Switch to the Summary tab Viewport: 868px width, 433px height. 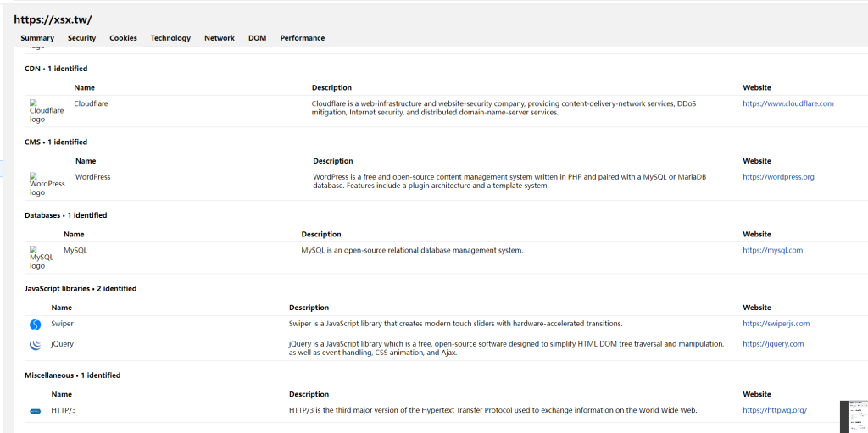click(x=37, y=38)
